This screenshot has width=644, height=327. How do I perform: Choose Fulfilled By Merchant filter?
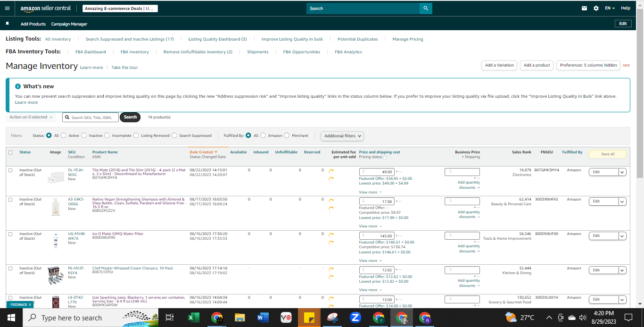point(287,135)
